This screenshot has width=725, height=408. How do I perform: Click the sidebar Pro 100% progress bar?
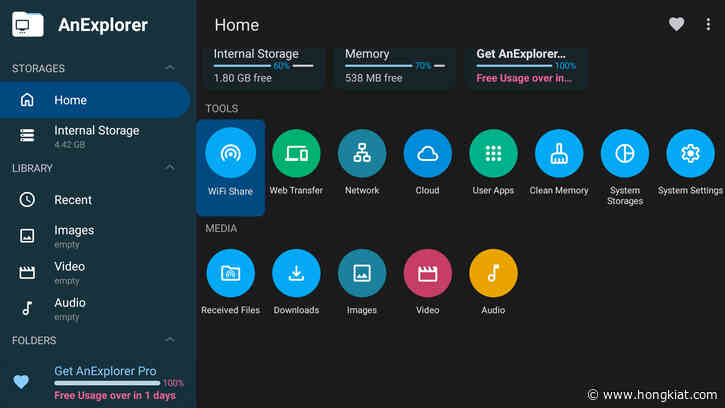[107, 383]
